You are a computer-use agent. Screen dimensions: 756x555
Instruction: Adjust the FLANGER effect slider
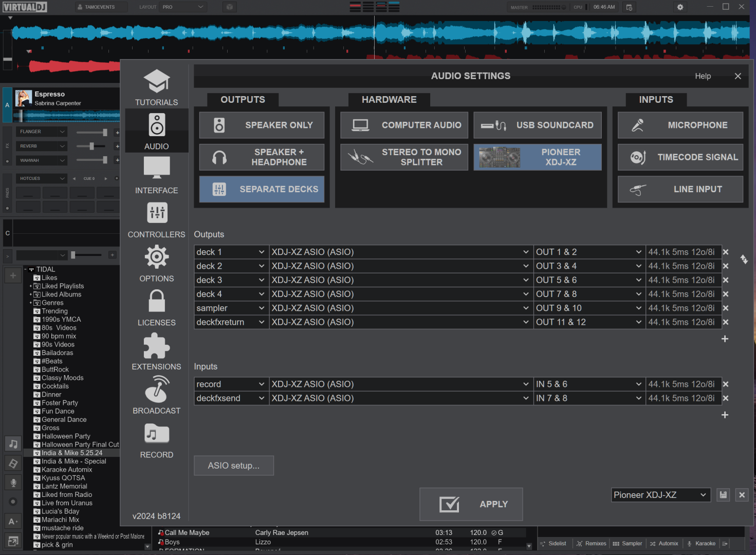[92, 132]
